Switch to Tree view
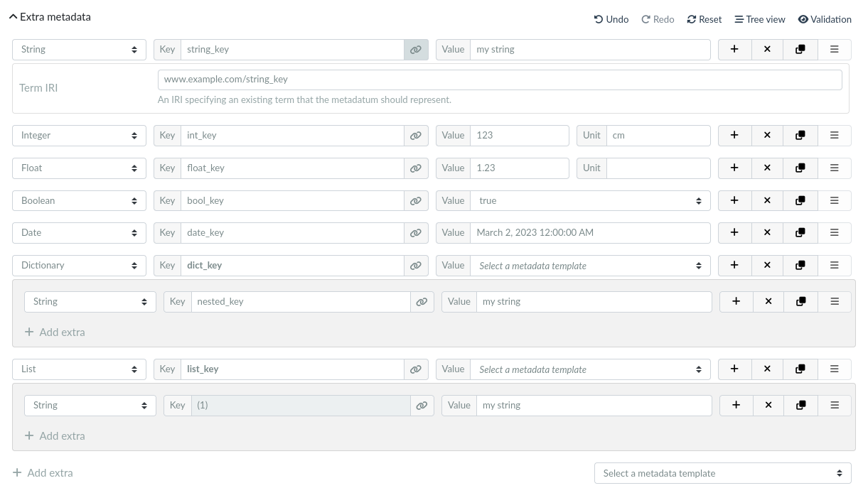This screenshot has width=868, height=493. (760, 19)
